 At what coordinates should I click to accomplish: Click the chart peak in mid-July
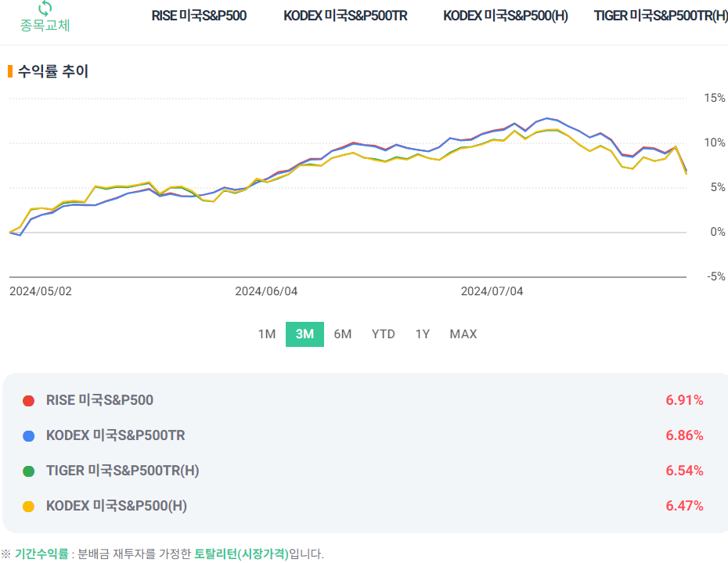click(x=547, y=118)
